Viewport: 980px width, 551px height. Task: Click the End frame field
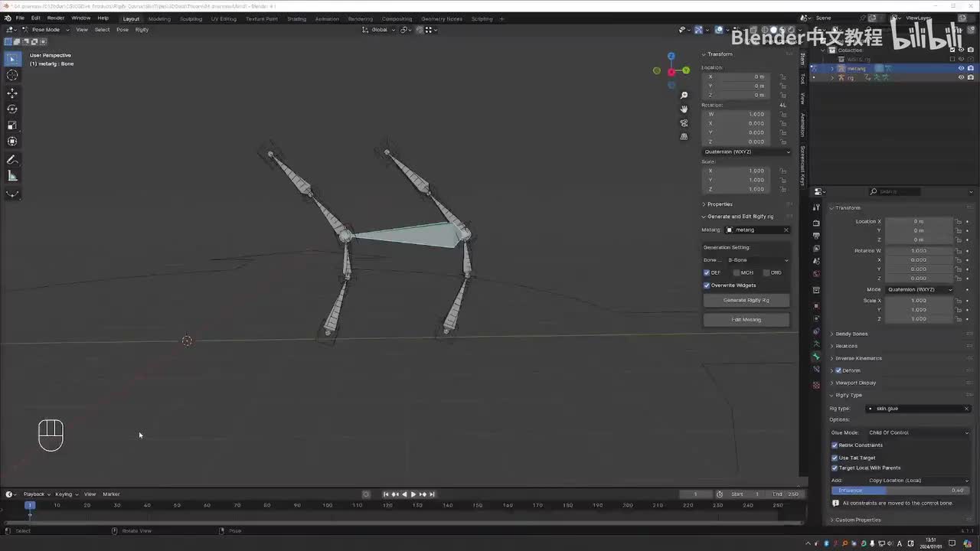pyautogui.click(x=785, y=494)
